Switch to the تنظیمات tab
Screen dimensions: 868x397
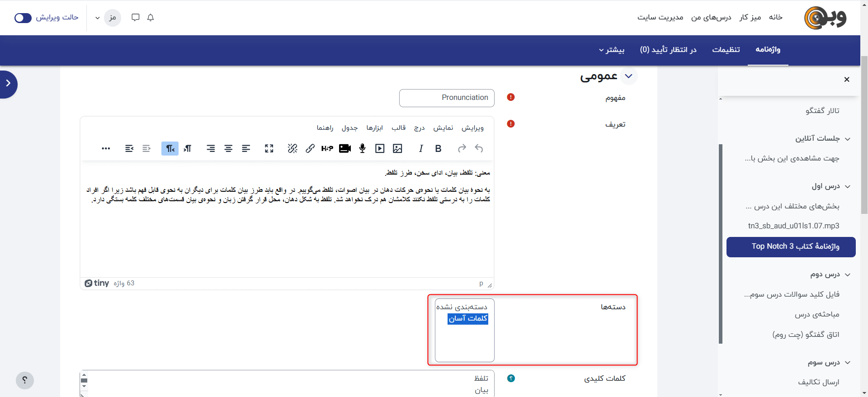(x=726, y=50)
